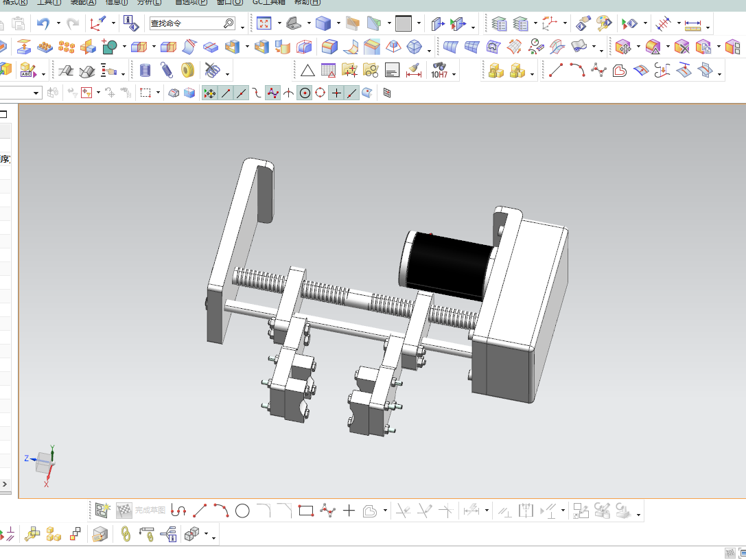Select the Move Face synchronous icon

tap(623, 47)
